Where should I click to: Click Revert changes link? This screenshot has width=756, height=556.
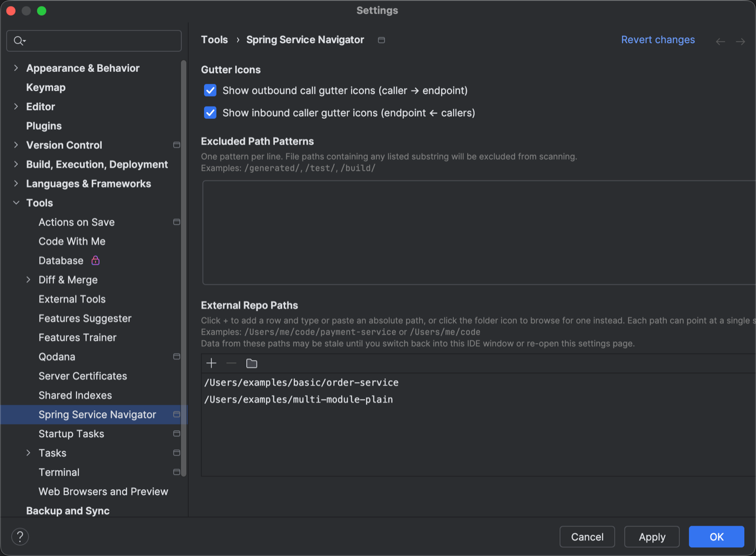coord(658,40)
